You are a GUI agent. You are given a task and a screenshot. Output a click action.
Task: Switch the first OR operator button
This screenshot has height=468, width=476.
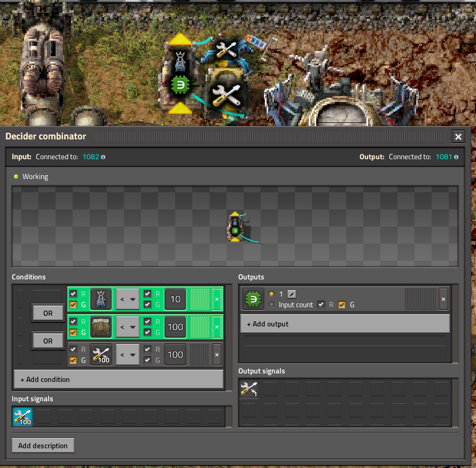coord(48,313)
